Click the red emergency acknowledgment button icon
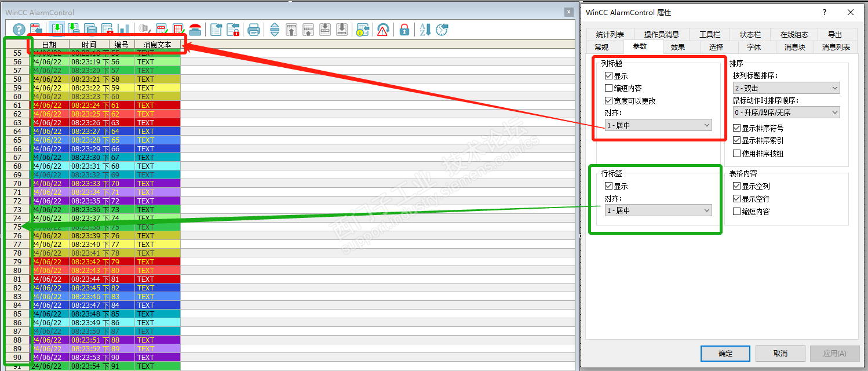This screenshot has height=371, width=868. point(195,30)
